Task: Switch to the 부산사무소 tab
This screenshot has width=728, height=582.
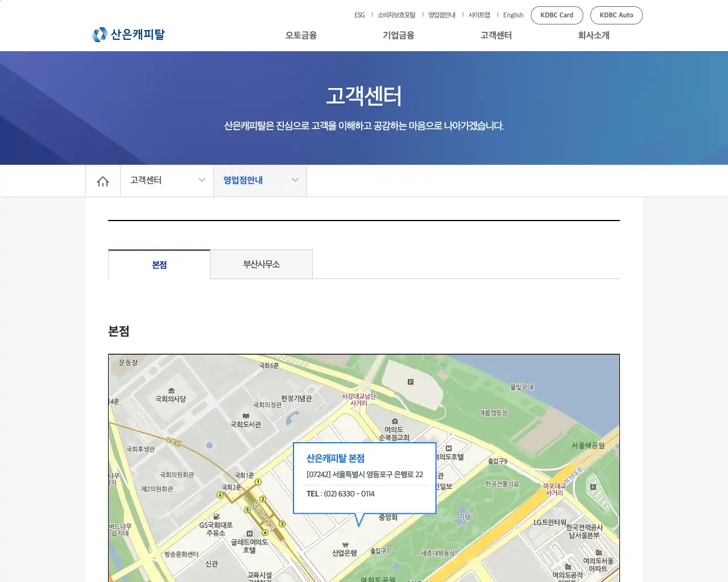Action: [261, 264]
